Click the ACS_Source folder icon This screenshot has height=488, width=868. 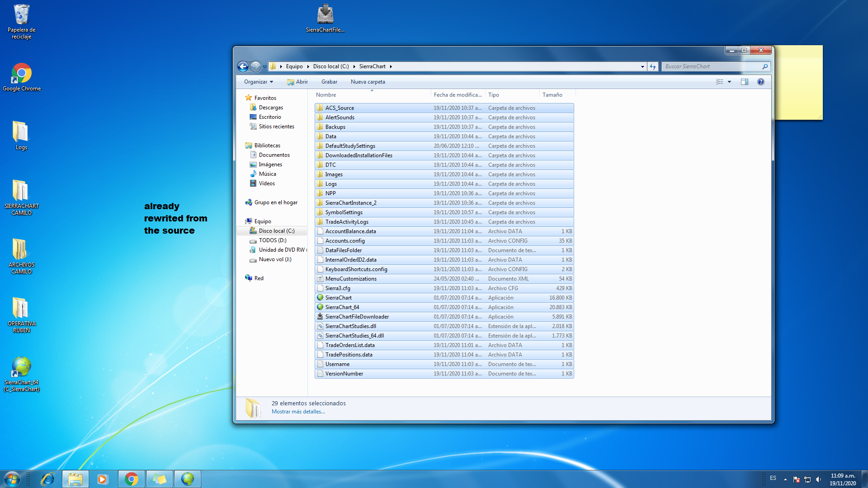click(320, 108)
